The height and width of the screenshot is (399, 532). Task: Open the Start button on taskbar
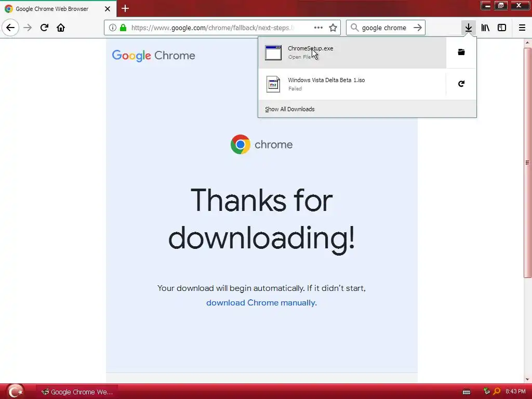(15, 392)
